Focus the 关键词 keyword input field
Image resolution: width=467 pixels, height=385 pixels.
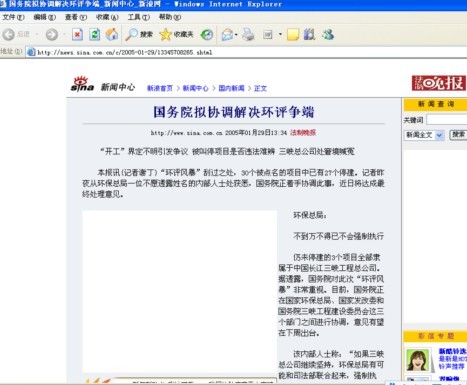point(447,120)
